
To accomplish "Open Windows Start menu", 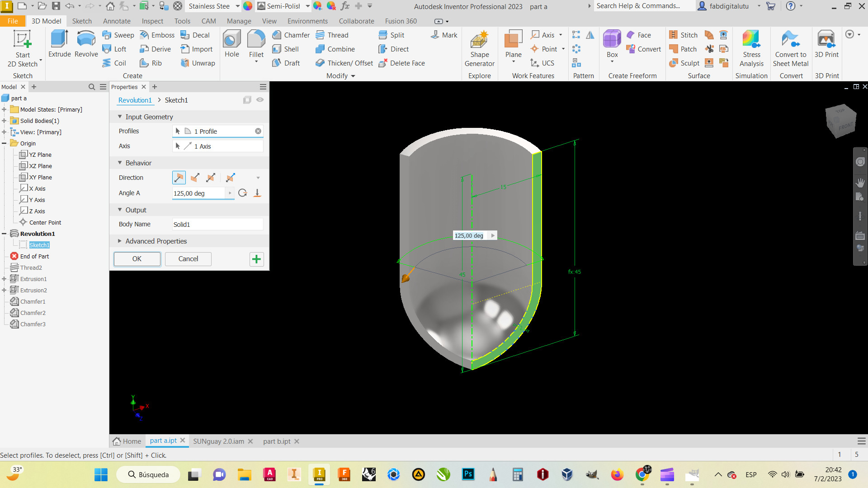I will 101,475.
